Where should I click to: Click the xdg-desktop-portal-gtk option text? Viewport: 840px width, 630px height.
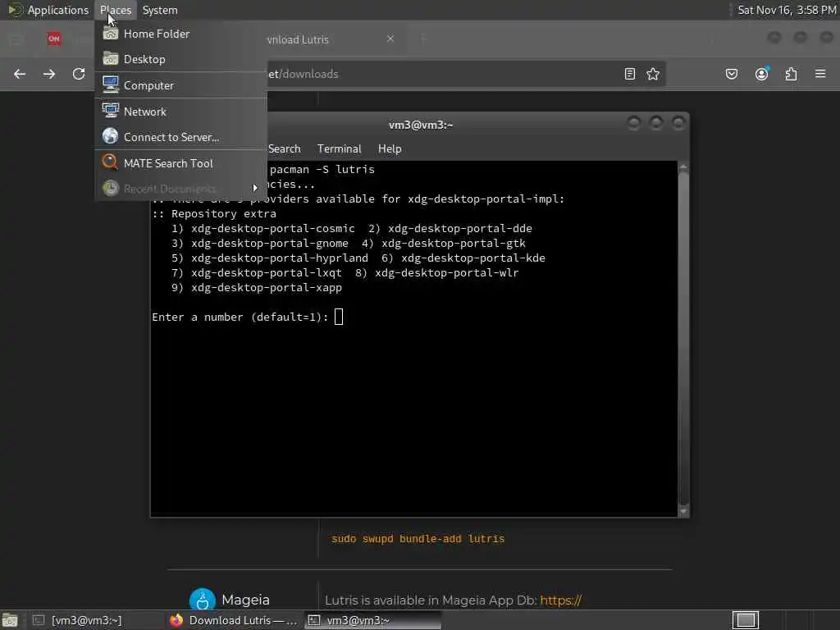tap(453, 243)
